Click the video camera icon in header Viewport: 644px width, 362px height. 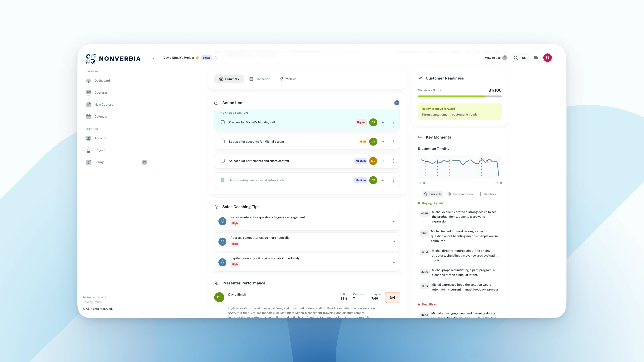click(x=536, y=58)
